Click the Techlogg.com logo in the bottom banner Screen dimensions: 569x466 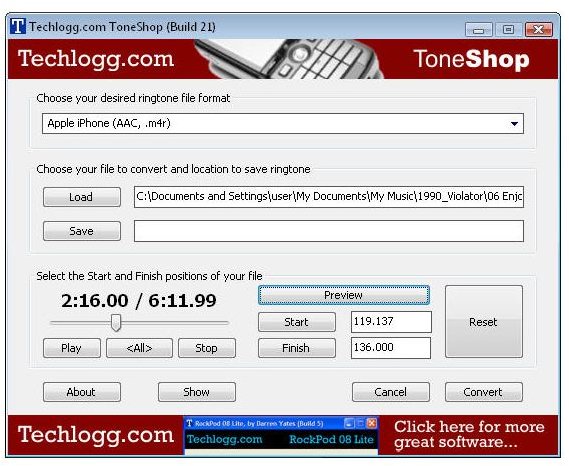tap(96, 434)
